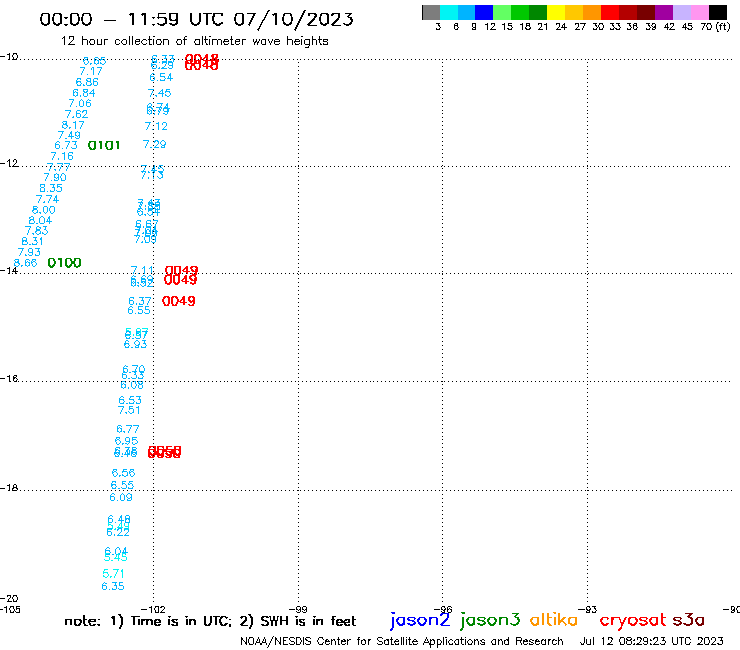Click the -93 longitude axis label
740x650 pixels.
point(588,610)
